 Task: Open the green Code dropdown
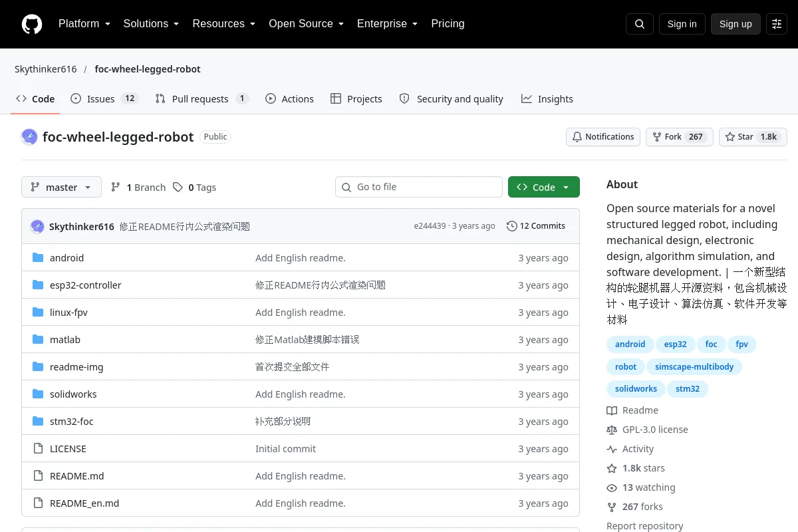[x=544, y=188]
